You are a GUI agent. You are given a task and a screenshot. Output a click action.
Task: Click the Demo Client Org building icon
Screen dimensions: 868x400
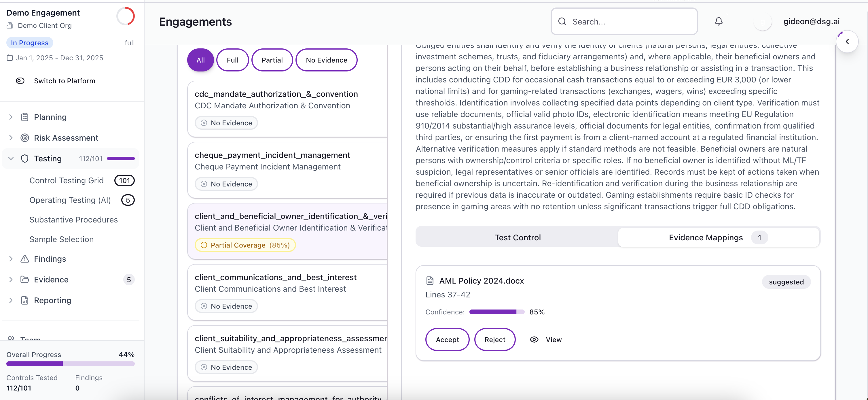click(x=10, y=26)
